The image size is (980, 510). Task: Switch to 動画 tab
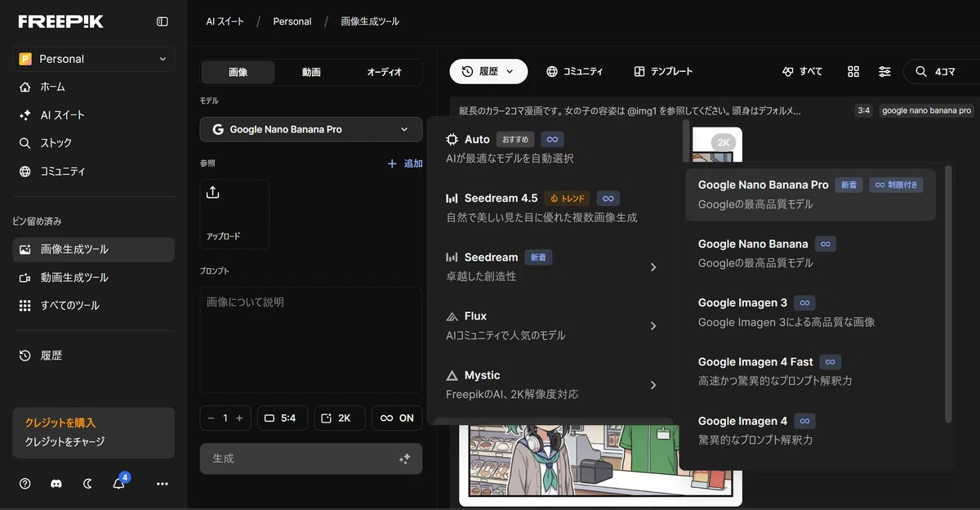(311, 72)
